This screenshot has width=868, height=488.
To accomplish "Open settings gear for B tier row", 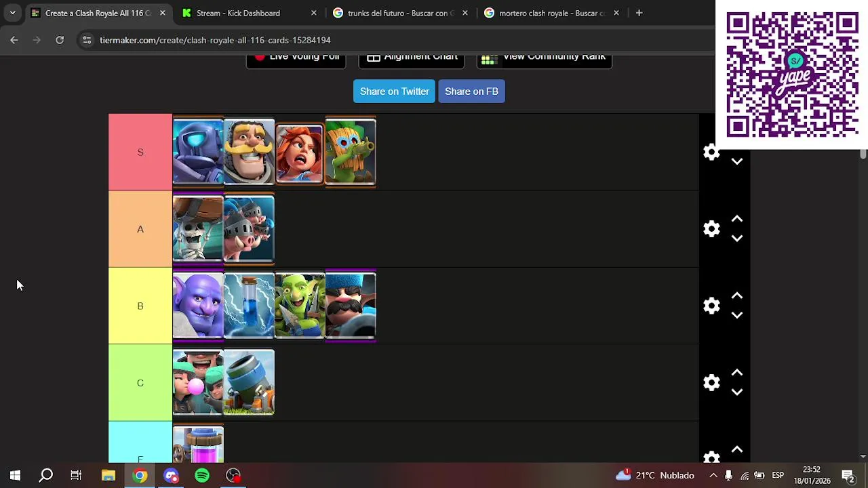I will pyautogui.click(x=711, y=306).
